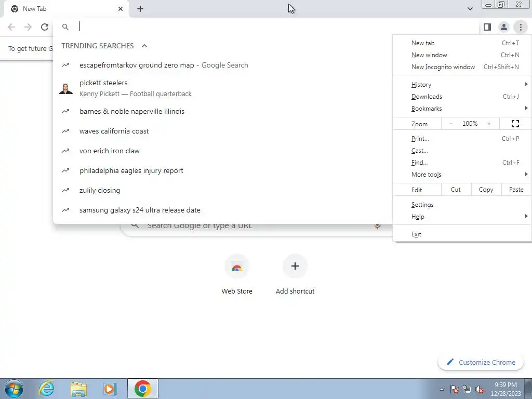
Task: Open the Windows Start orb
Action: pyautogui.click(x=14, y=389)
